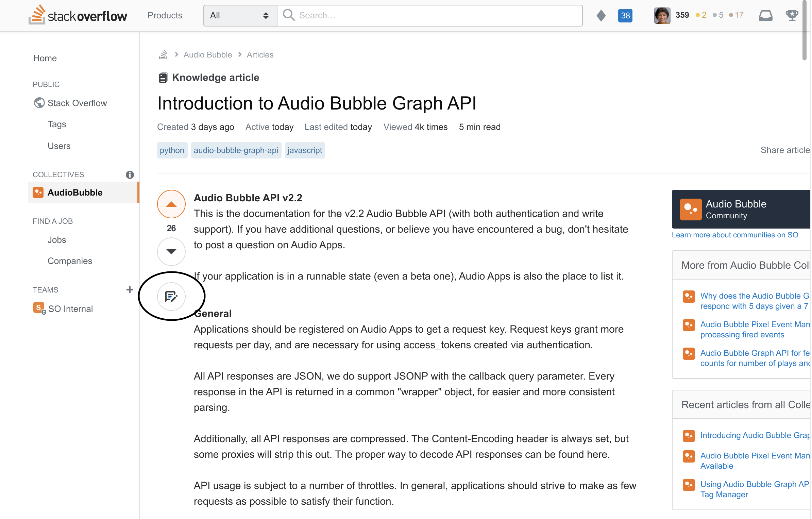Click the edit article pencil icon
Screen dimensions: 812x519
(171, 297)
